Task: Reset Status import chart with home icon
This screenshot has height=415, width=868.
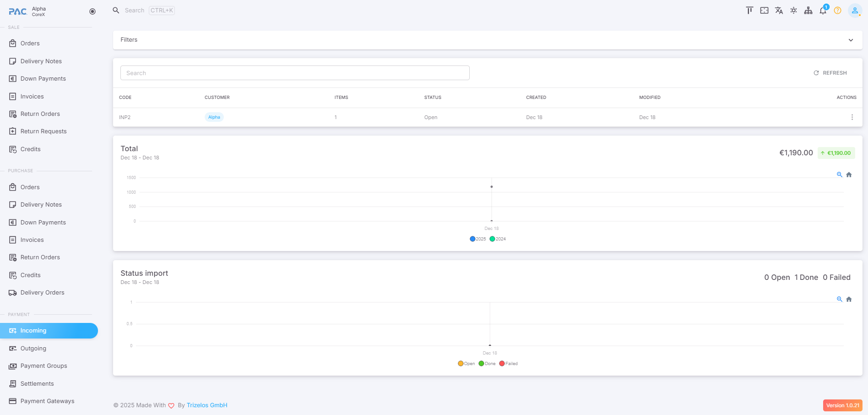Action: tap(849, 299)
